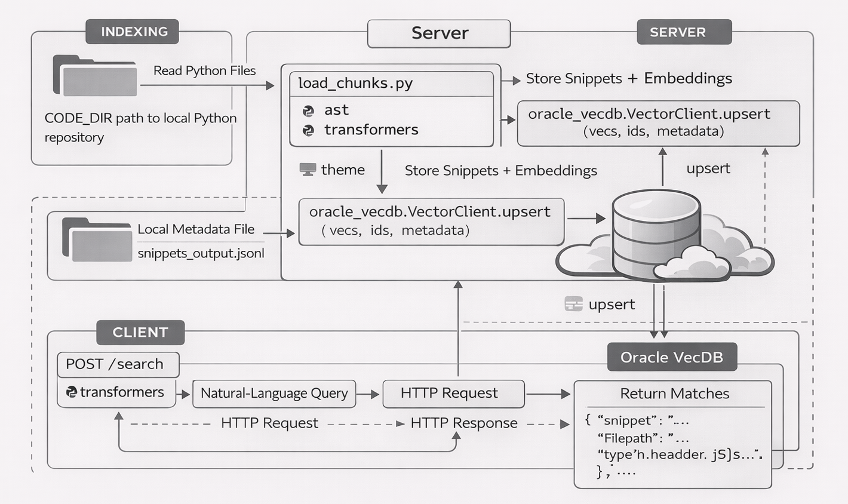Select the ast module entry
The width and height of the screenshot is (848, 504).
pos(336,110)
